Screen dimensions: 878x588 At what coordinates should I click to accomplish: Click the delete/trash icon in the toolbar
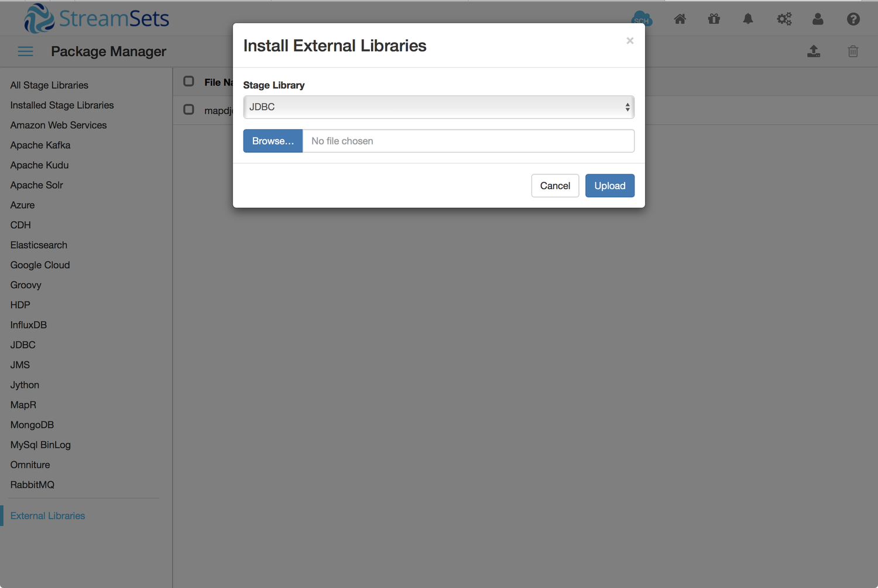(x=853, y=51)
